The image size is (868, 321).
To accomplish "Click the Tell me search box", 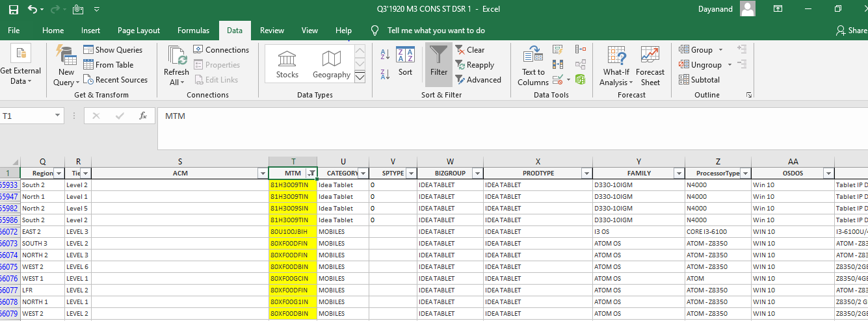I will tap(436, 31).
